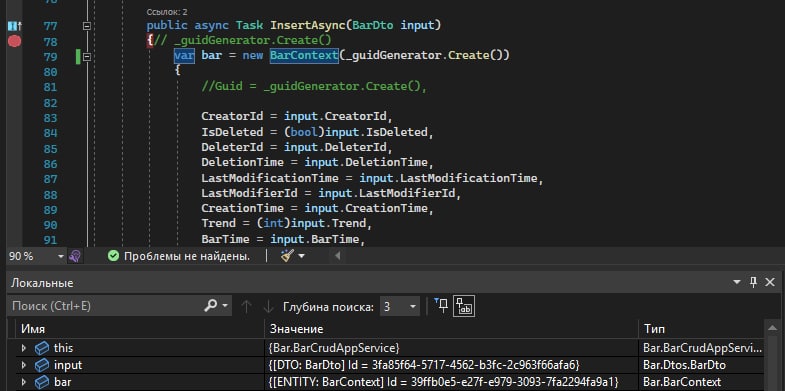Click the object icon beside "input"
Image resolution: width=785 pixels, height=391 pixels.
42,365
